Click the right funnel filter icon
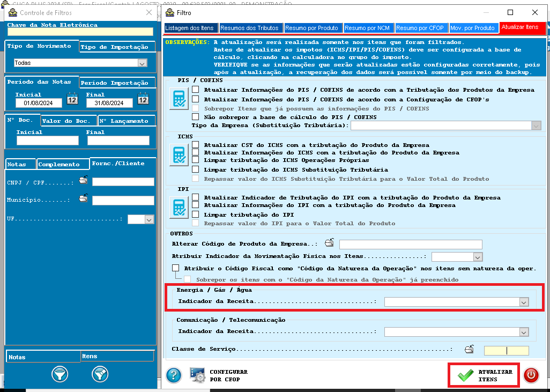 click(x=100, y=374)
